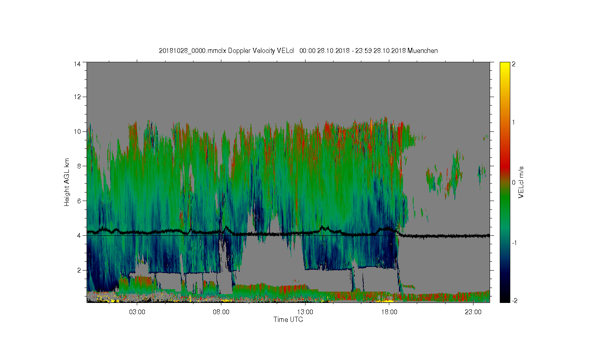This screenshot has height=364, width=607.
Task: Click the colorbar value 1 label
Action: point(514,123)
